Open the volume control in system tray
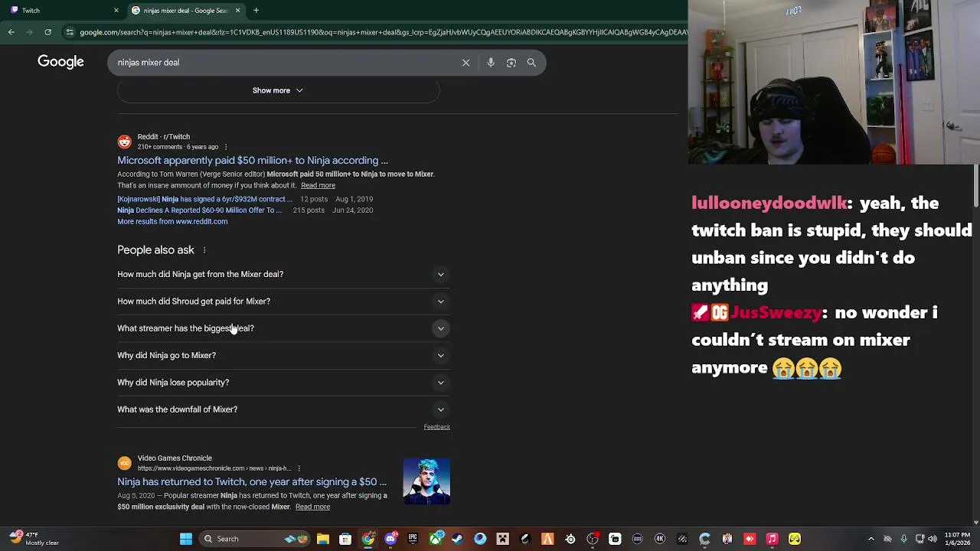The height and width of the screenshot is (551, 980). pyautogui.click(x=932, y=539)
